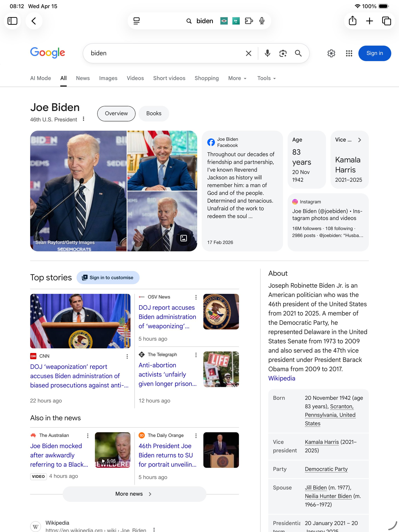Open options for The Australian story
The width and height of the screenshot is (399, 532).
pos(88,436)
